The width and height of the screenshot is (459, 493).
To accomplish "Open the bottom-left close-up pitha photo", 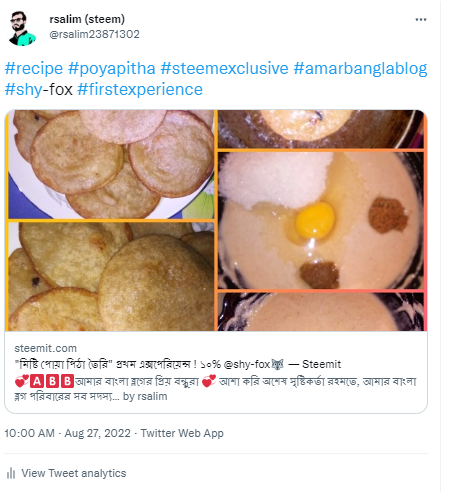I will [x=111, y=277].
